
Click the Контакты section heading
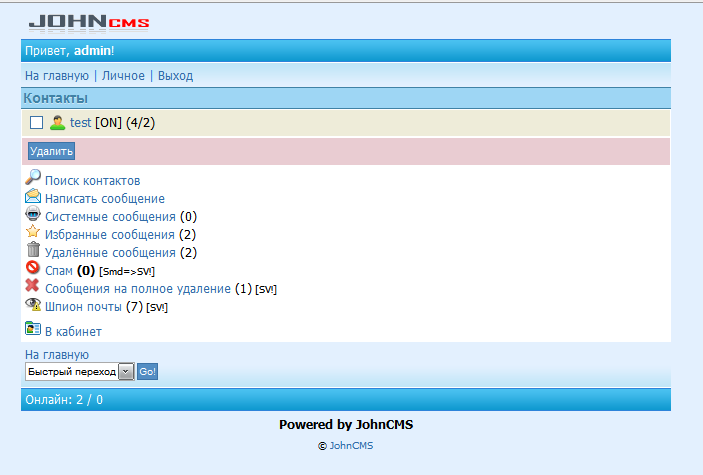click(56, 98)
